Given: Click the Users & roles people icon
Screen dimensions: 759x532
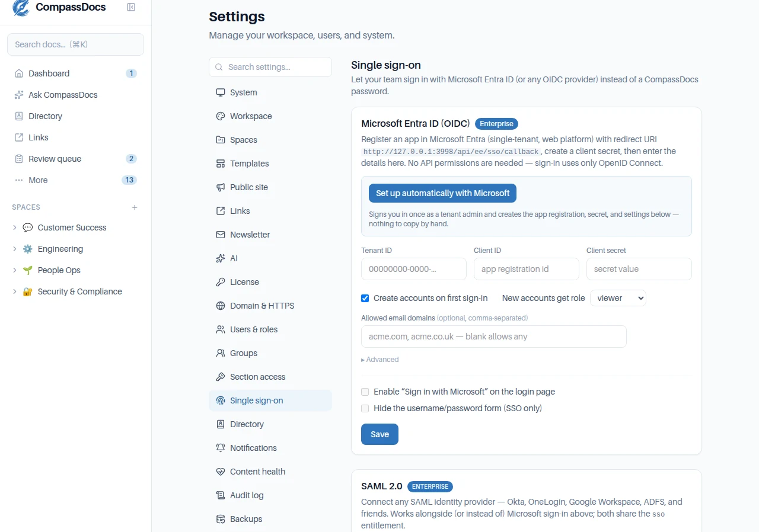Looking at the screenshot, I should click(x=221, y=329).
